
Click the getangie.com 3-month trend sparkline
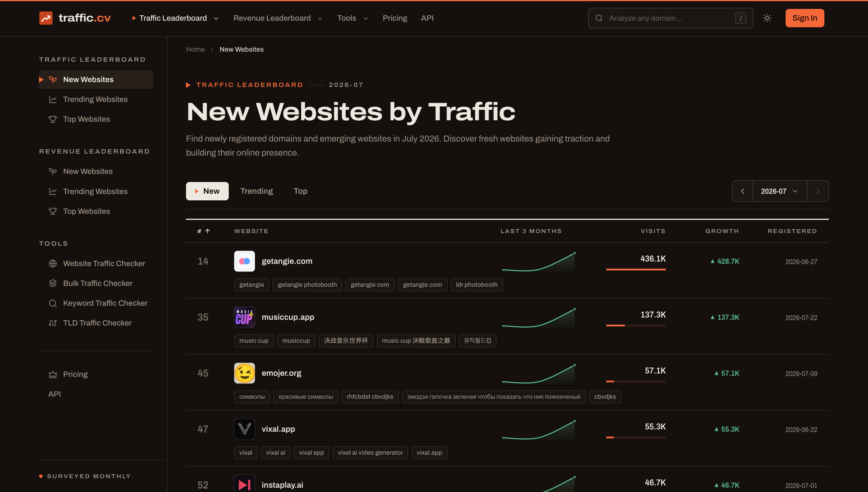click(538, 262)
